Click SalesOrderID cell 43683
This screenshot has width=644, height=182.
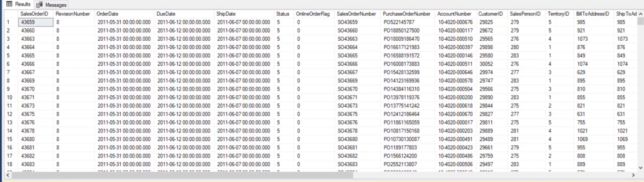35,164
